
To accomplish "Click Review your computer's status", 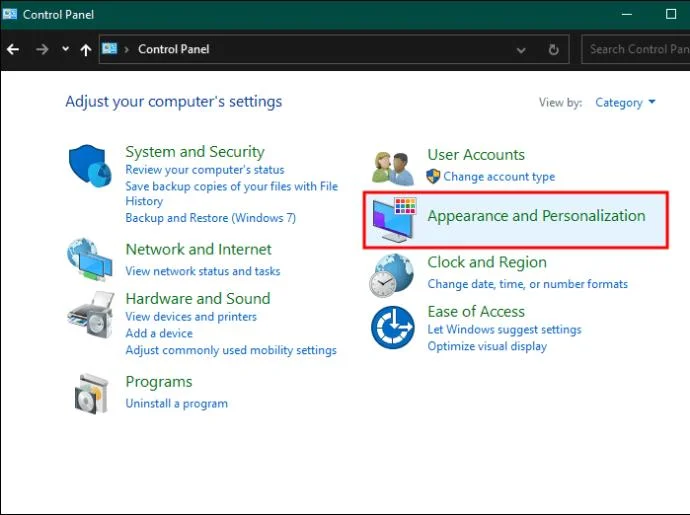I will pyautogui.click(x=205, y=169).
